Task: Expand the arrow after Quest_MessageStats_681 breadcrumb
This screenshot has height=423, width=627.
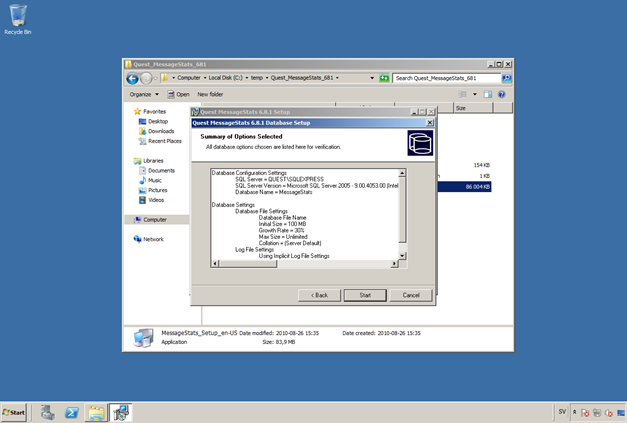Action: pos(337,78)
